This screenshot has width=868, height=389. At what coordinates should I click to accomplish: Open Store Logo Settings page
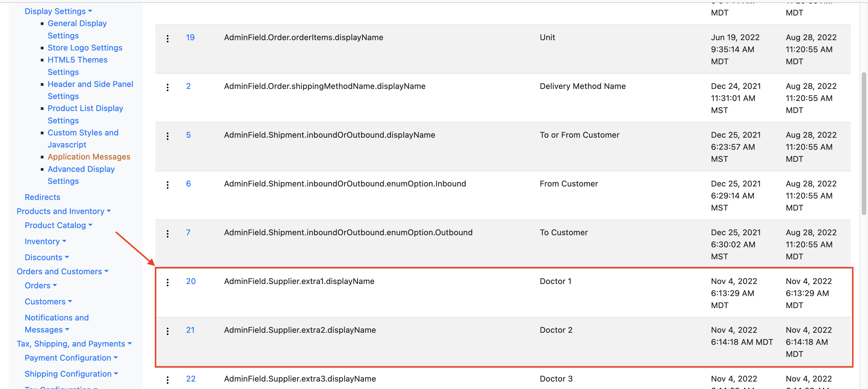point(85,48)
